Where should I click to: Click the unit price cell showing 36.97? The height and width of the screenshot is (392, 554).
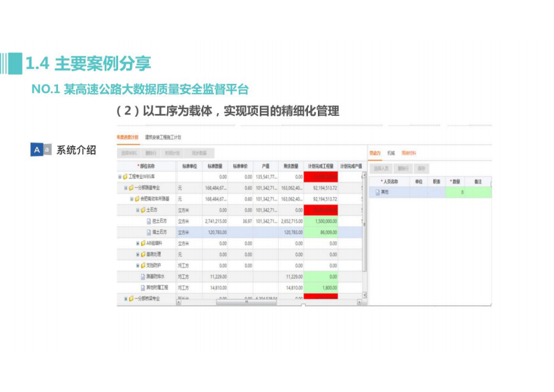tap(240, 222)
